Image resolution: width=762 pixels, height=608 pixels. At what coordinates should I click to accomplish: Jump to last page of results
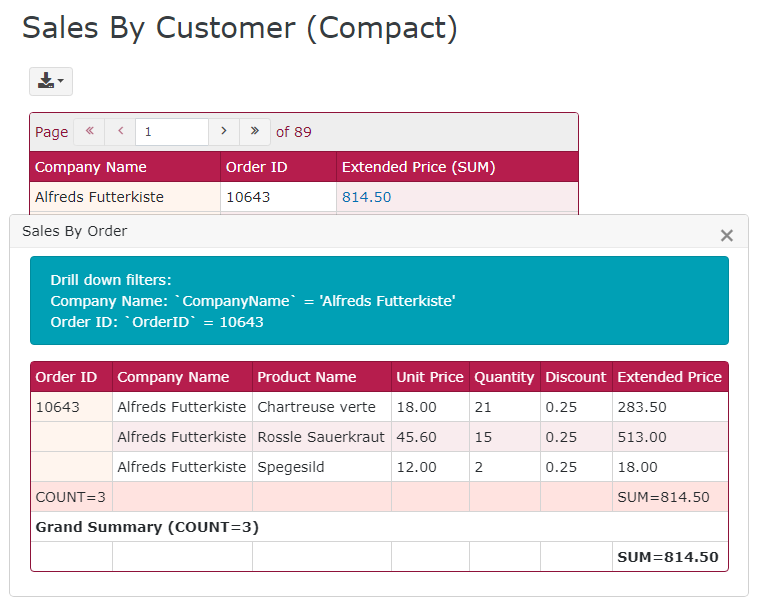[255, 131]
